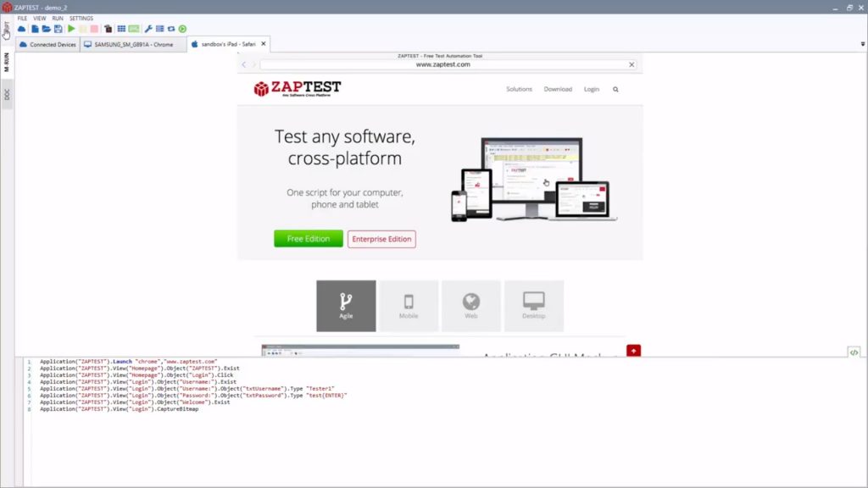The height and width of the screenshot is (488, 868).
Task: Select the Mobile tile
Action: [x=409, y=306]
